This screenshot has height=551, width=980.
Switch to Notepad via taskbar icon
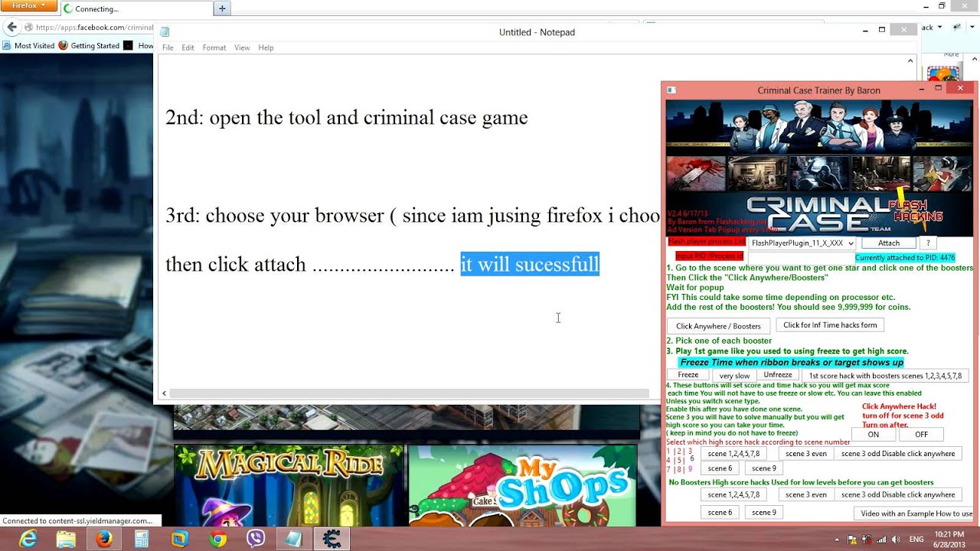click(293, 539)
